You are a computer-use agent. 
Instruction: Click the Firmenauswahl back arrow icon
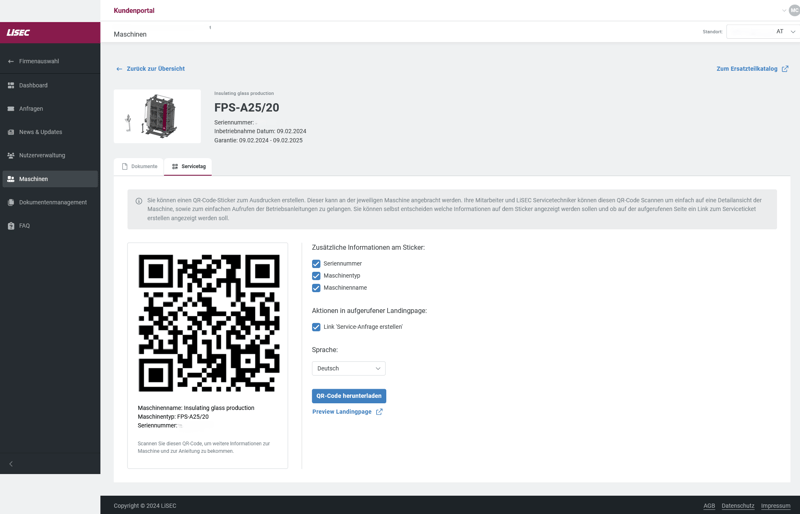pos(11,61)
